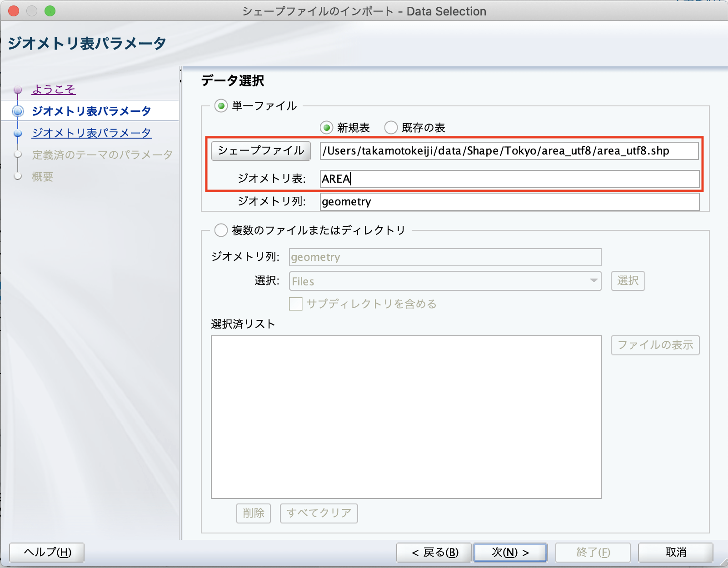
Task: Click the シェープファイル browse button
Action: coord(261,150)
